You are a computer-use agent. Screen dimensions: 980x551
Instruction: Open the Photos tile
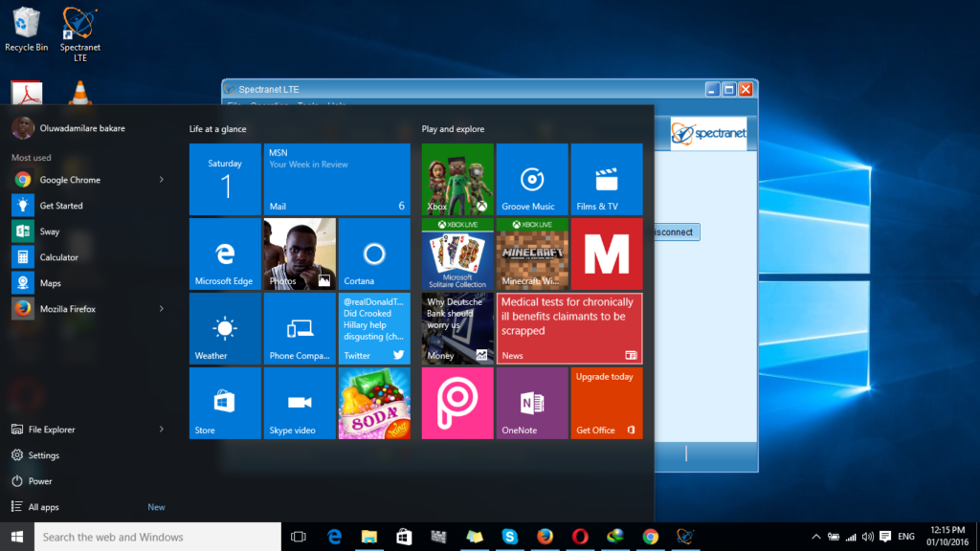tap(300, 253)
